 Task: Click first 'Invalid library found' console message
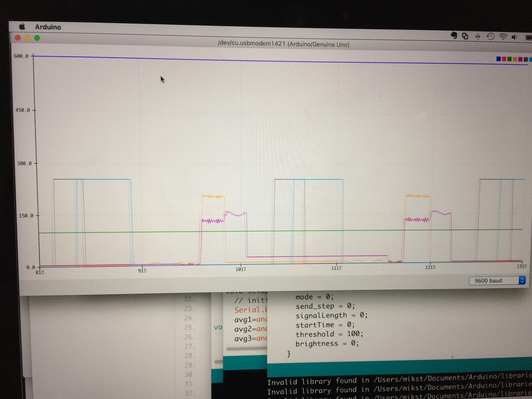(x=399, y=379)
